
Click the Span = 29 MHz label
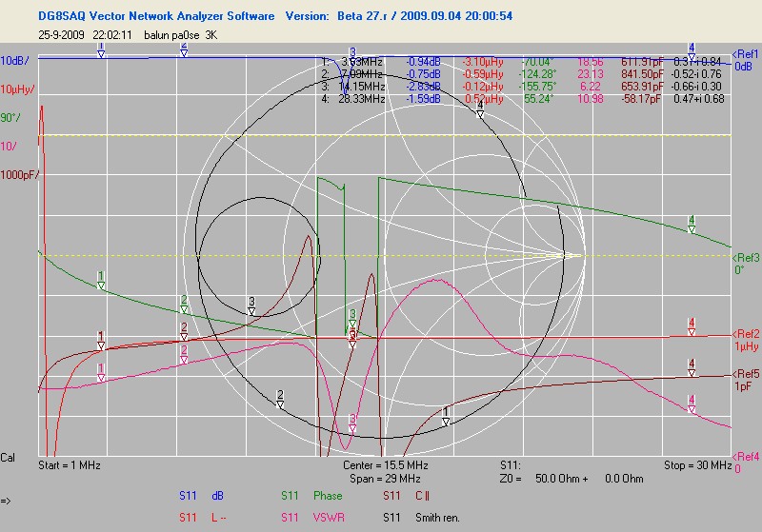[385, 479]
